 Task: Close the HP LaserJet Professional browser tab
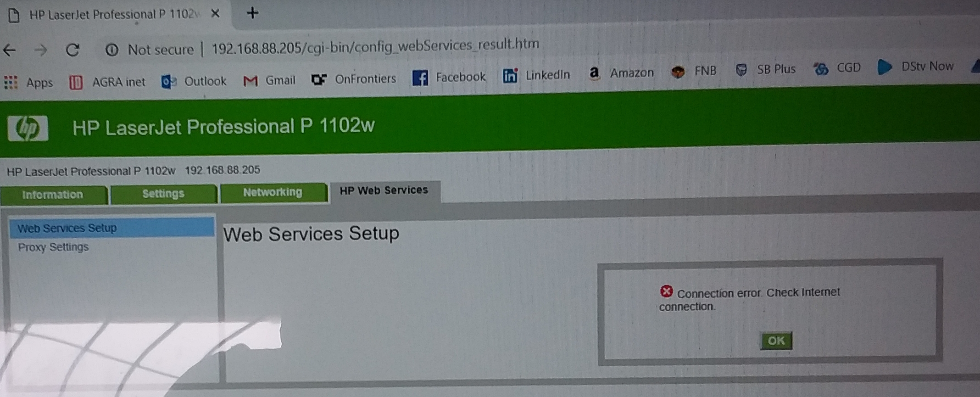(x=215, y=14)
